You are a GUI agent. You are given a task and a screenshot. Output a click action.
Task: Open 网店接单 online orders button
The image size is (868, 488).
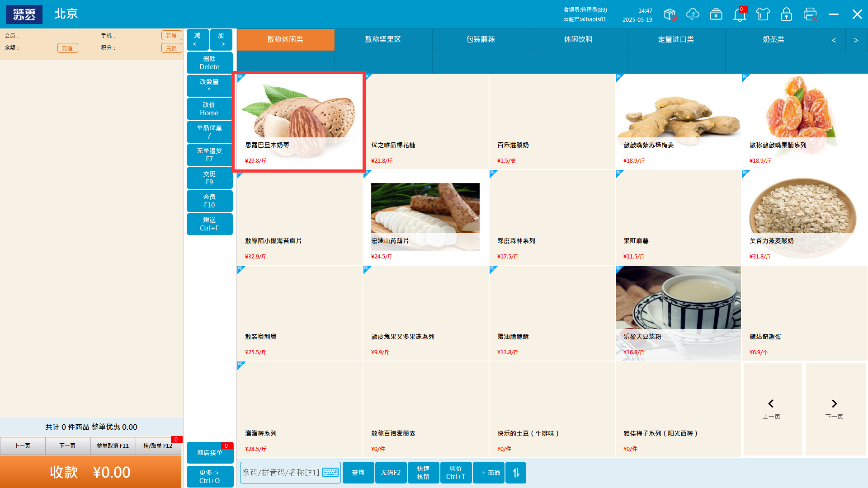[x=210, y=453]
